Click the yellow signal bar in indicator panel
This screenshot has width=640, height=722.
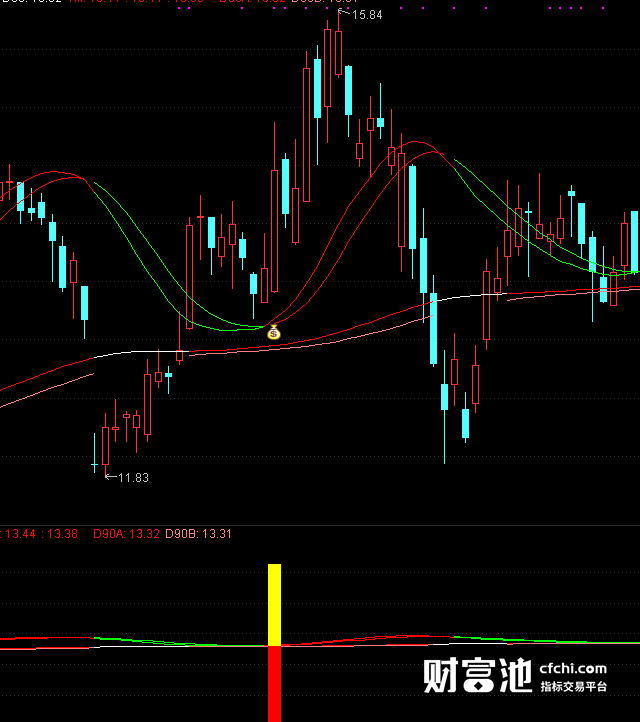[x=274, y=605]
